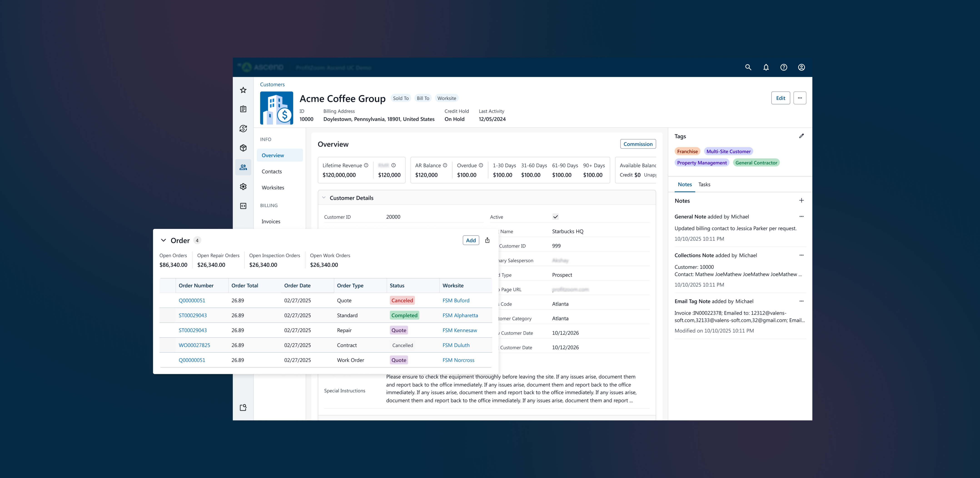Click the pencil icon to edit Tags
The width and height of the screenshot is (980, 478).
click(802, 136)
